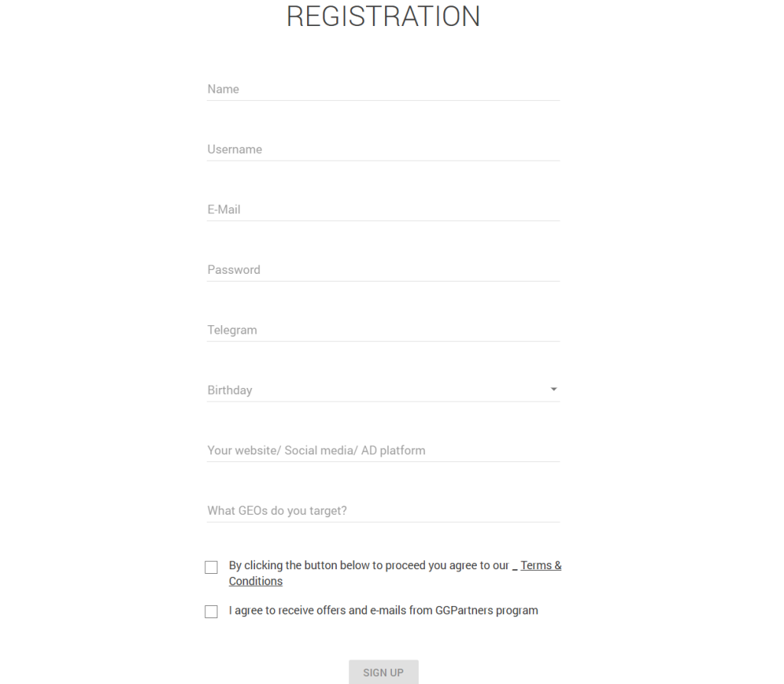Click the website/Social media/AD platform field
Image resolution: width=784 pixels, height=684 pixels.
pos(383,451)
